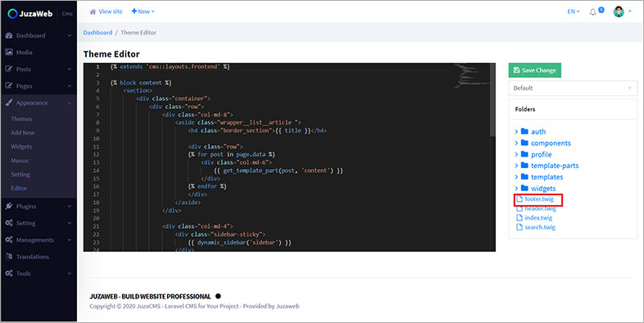The width and height of the screenshot is (644, 323).
Task: Open Menus under Appearance
Action: point(20,161)
